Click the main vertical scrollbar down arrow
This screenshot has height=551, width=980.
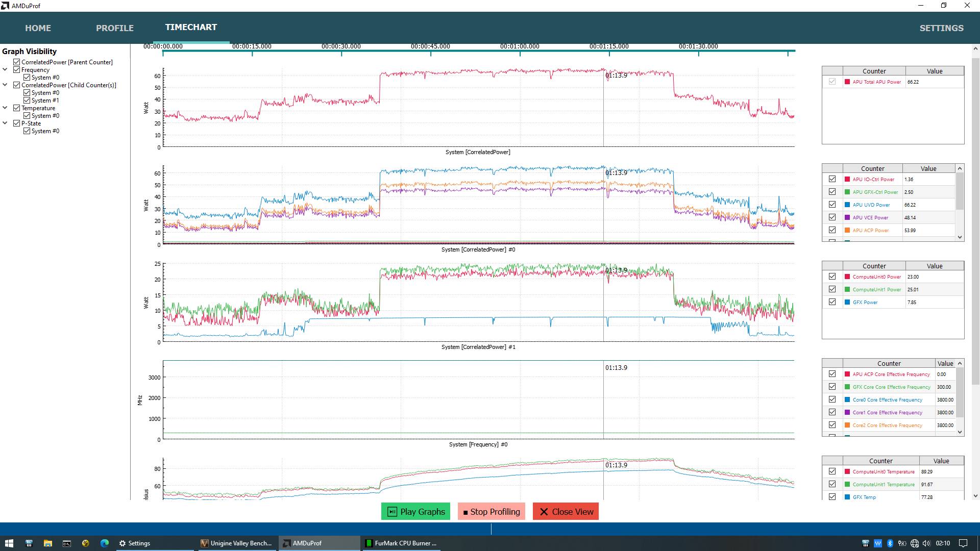click(x=975, y=496)
